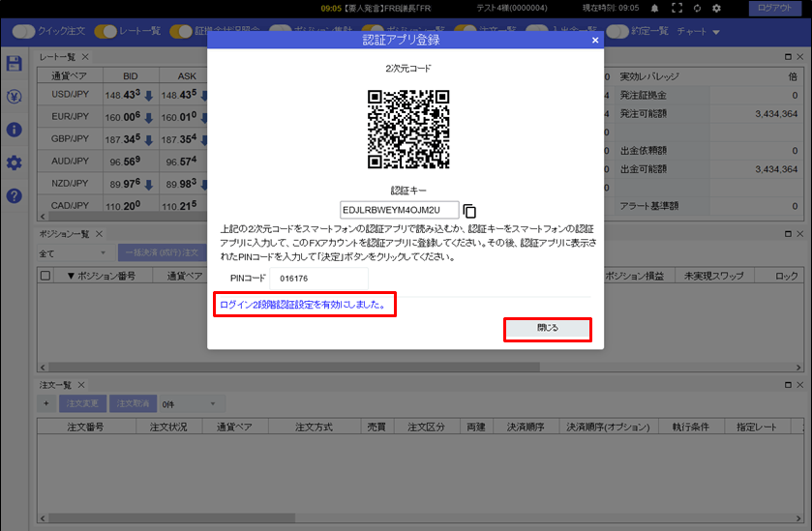The height and width of the screenshot is (531, 812).
Task: Copy the authentication key with copy icon
Action: coord(469,211)
